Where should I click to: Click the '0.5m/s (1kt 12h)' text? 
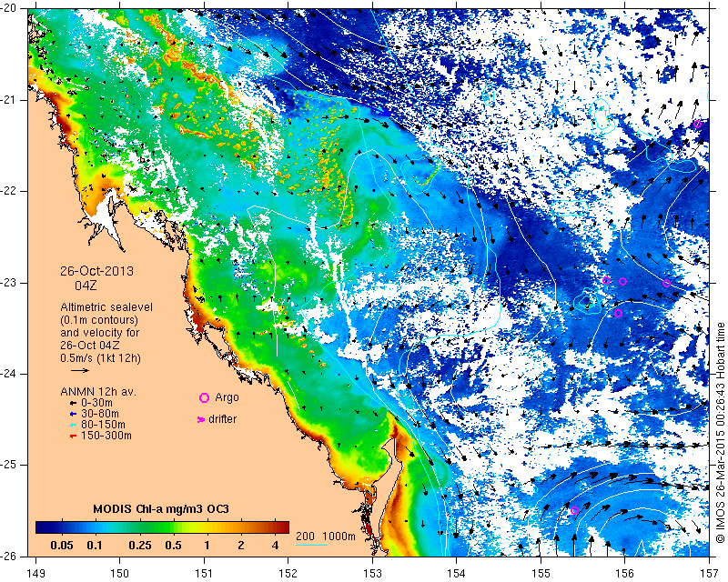100,358
